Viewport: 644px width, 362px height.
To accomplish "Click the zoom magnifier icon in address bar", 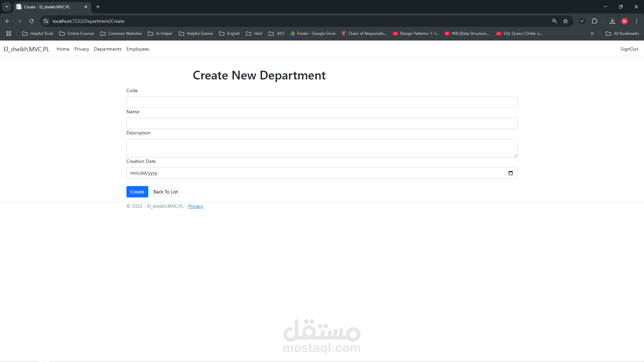I will point(554,21).
